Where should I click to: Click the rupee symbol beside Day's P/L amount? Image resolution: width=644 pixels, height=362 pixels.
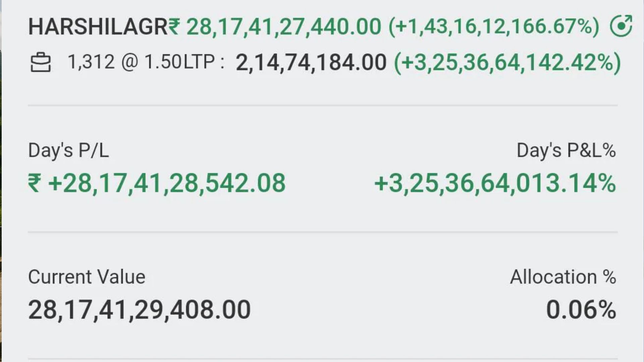point(35,184)
